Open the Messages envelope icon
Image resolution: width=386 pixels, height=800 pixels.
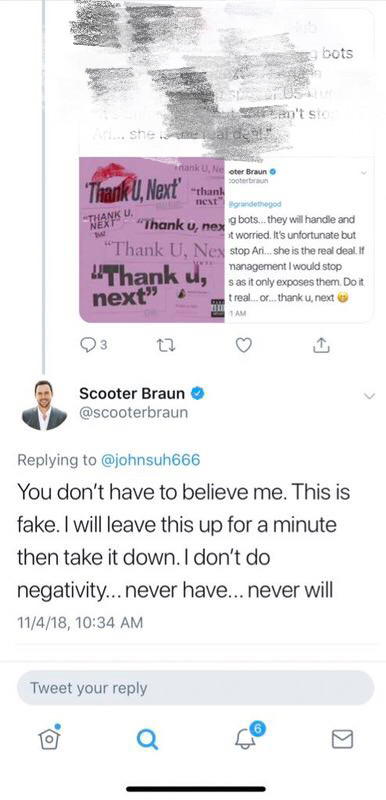click(343, 738)
